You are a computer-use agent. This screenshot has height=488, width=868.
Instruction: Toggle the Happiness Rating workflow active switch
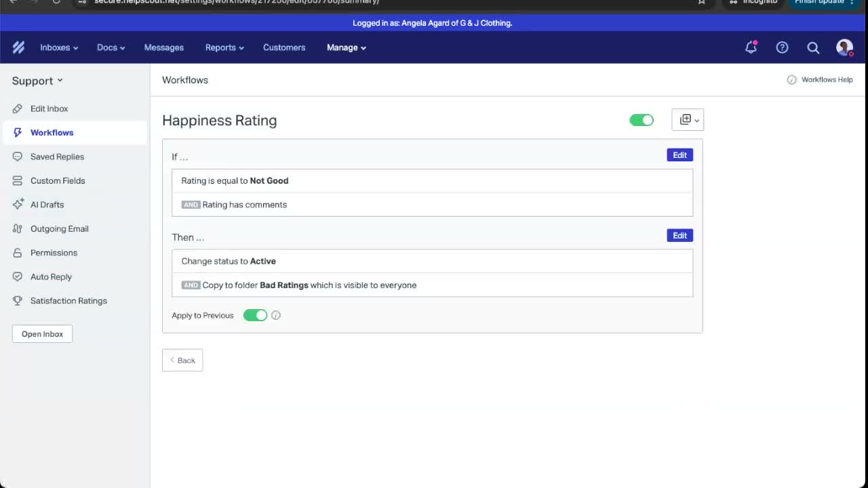(642, 120)
